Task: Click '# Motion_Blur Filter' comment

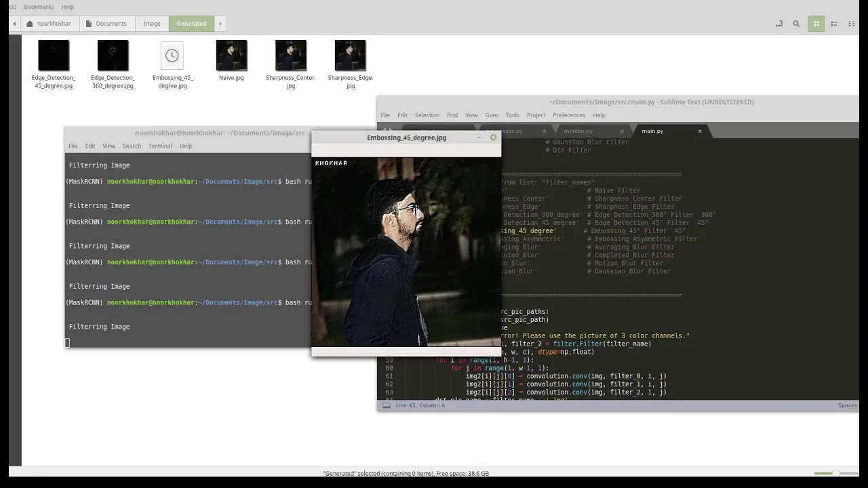Action: (625, 263)
